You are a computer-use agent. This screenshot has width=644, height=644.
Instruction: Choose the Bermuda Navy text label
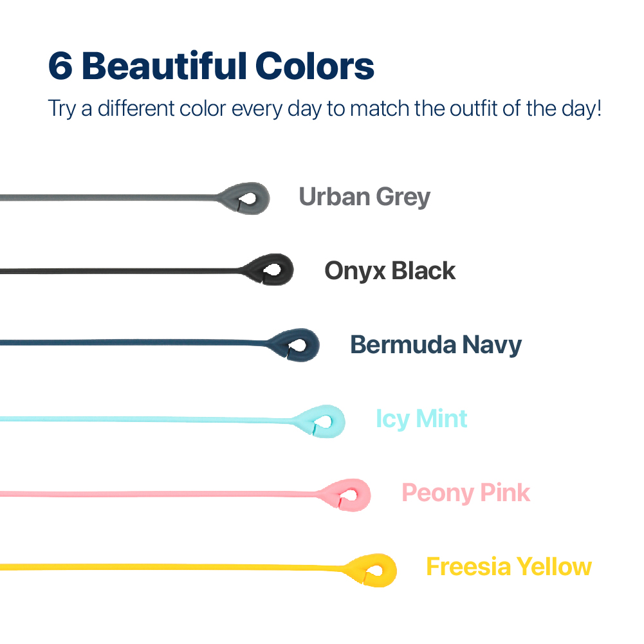click(436, 345)
